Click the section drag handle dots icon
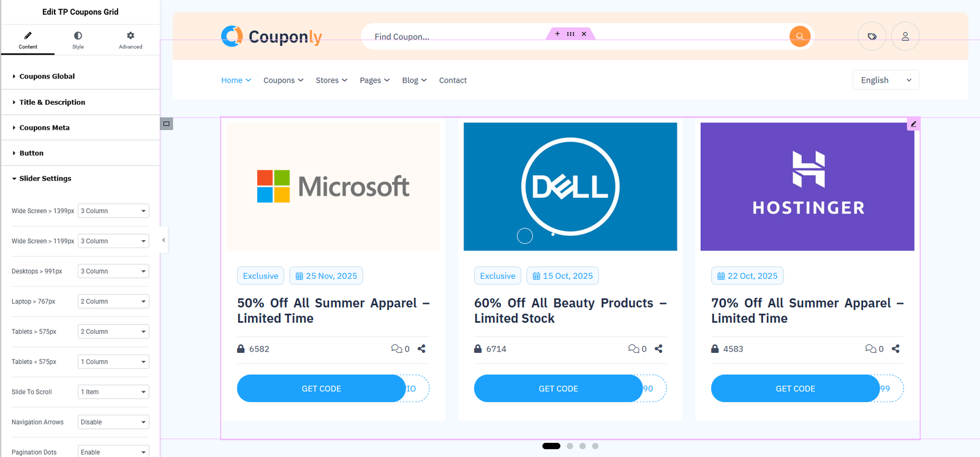The width and height of the screenshot is (980, 457). pos(570,34)
